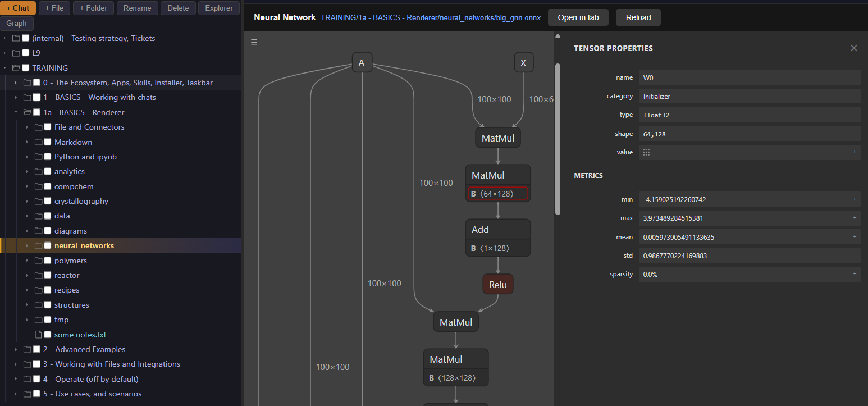Click the folder icon of diagrams
The image size is (868, 406).
click(x=38, y=231)
